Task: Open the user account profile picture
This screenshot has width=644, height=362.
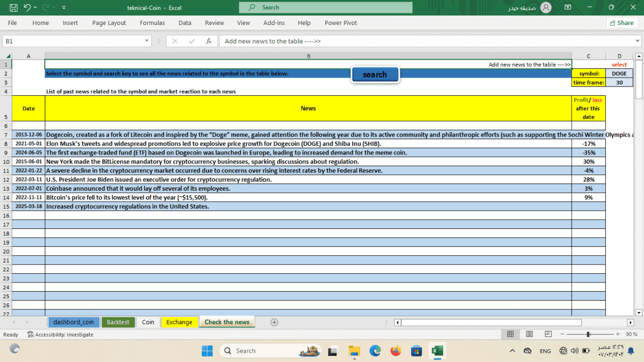Action: pos(546,8)
